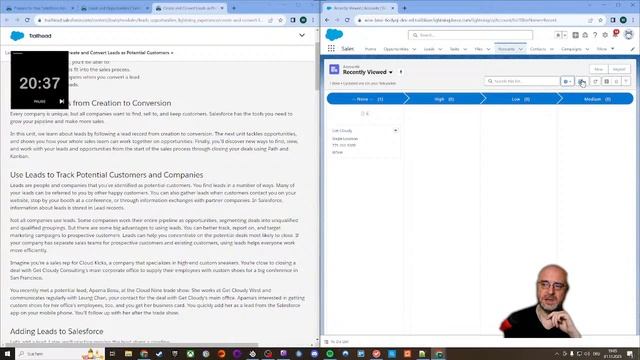Open the list view filter funnel
640x360 pixels.
pos(626,82)
